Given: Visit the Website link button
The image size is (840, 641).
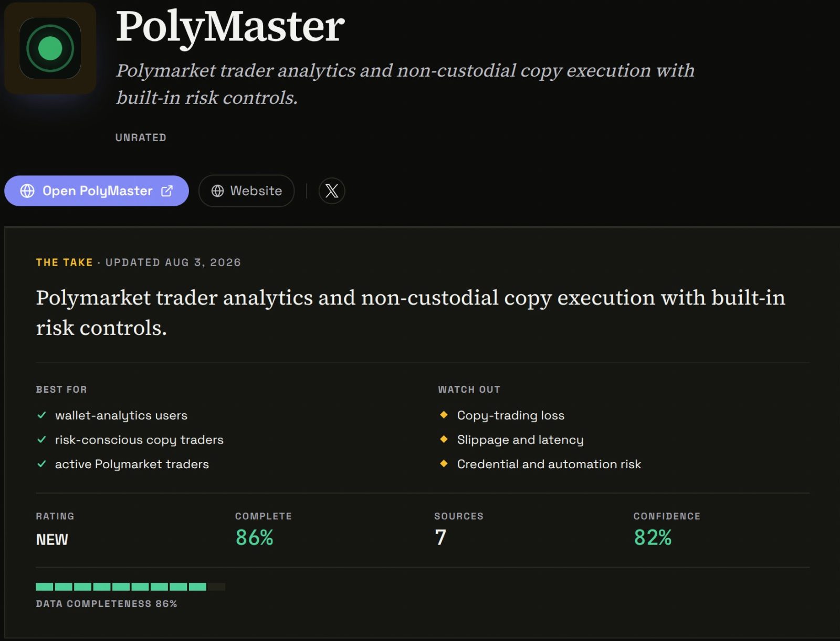Looking at the screenshot, I should [246, 191].
